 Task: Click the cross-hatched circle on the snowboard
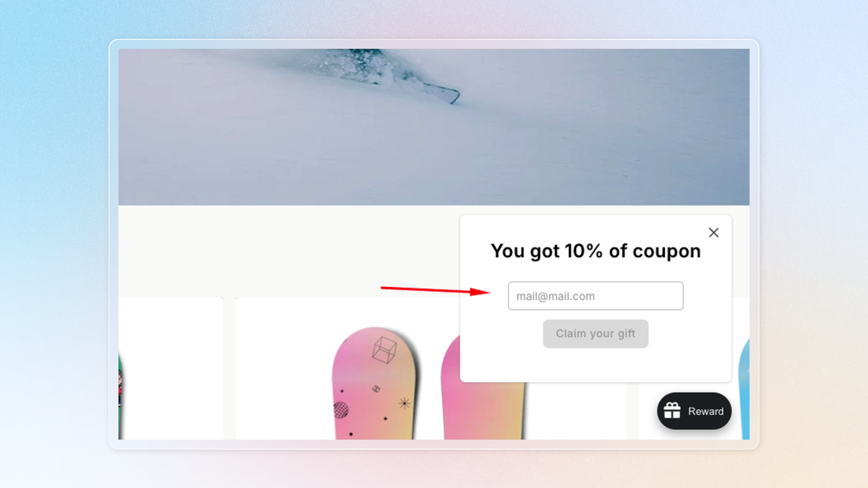[x=341, y=410]
